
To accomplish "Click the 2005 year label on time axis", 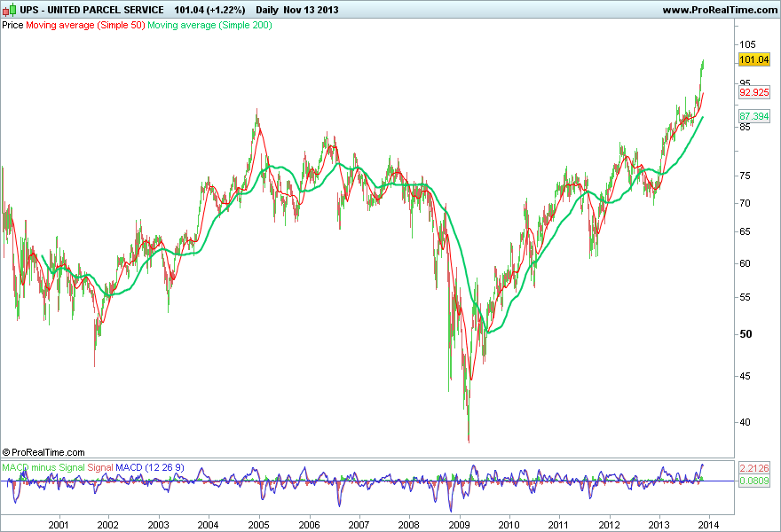I will tap(259, 525).
